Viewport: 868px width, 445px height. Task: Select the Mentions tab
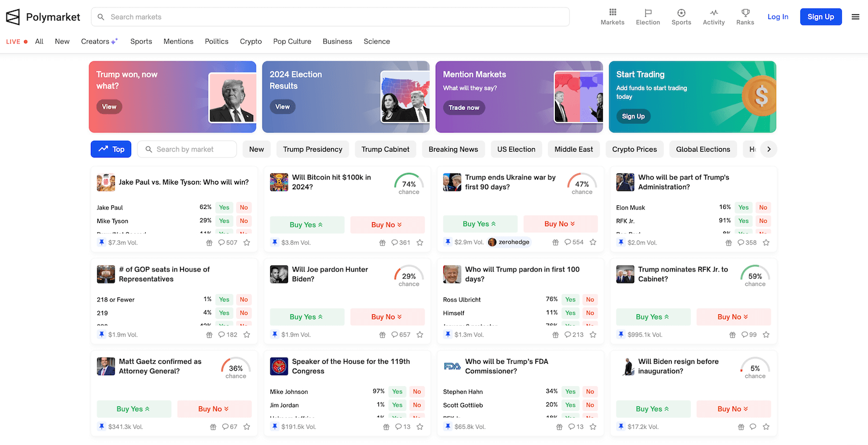(178, 41)
